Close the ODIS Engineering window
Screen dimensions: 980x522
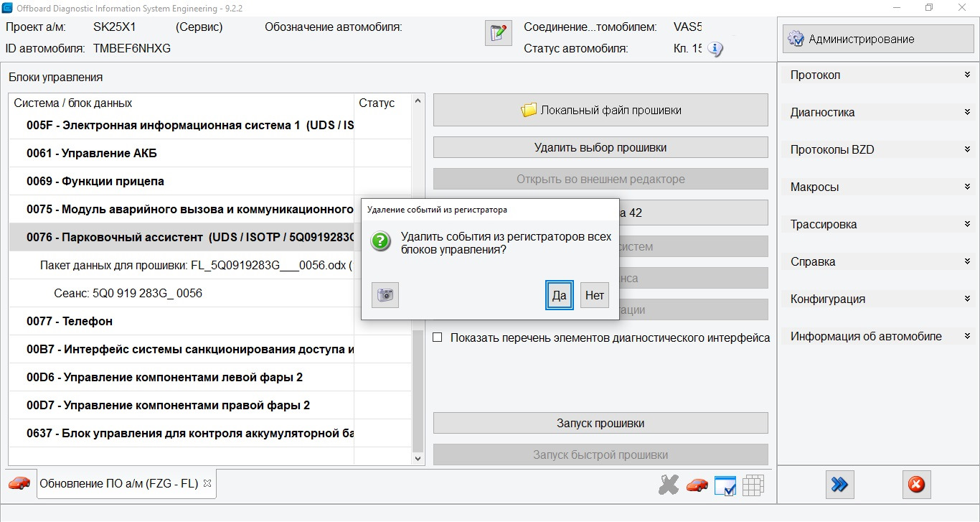coord(962,8)
